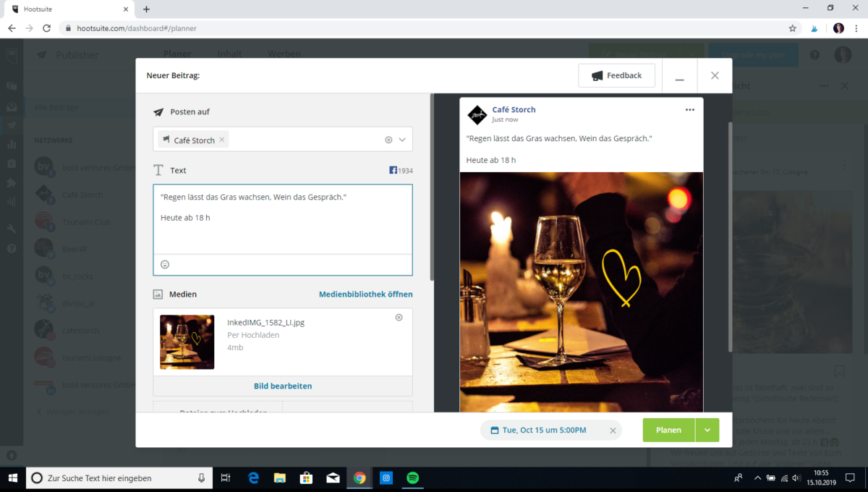Open the ellipsis menu on the post preview
Image resolution: width=868 pixels, height=492 pixels.
689,109
